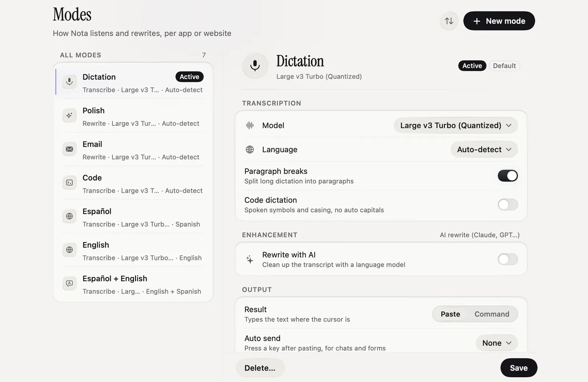Select the Español + English mode

[x=133, y=285]
